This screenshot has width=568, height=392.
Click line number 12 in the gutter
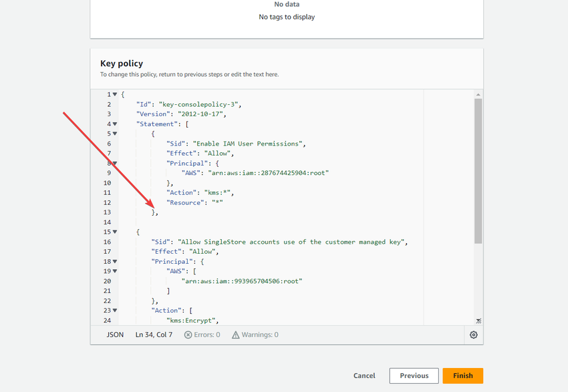(x=107, y=202)
